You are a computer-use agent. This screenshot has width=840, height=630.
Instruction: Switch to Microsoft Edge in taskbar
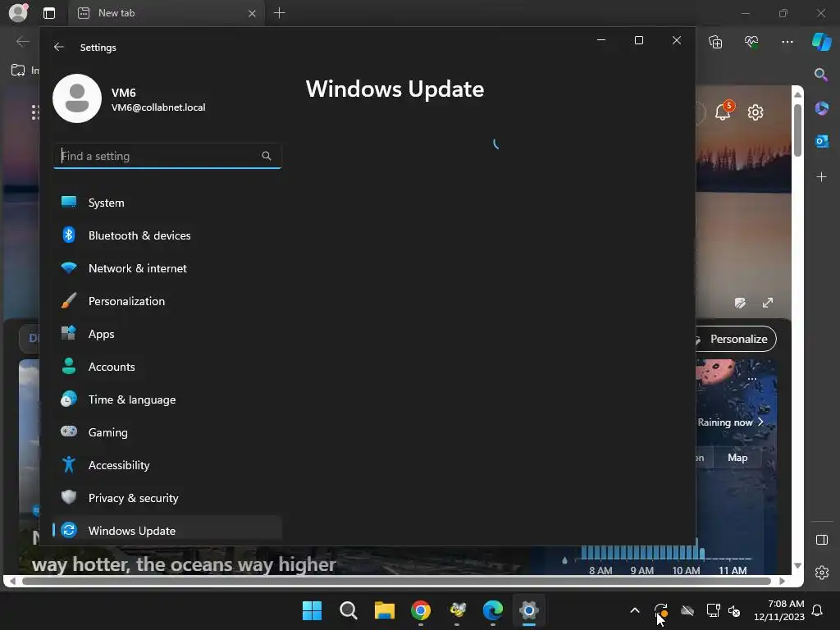click(x=493, y=610)
